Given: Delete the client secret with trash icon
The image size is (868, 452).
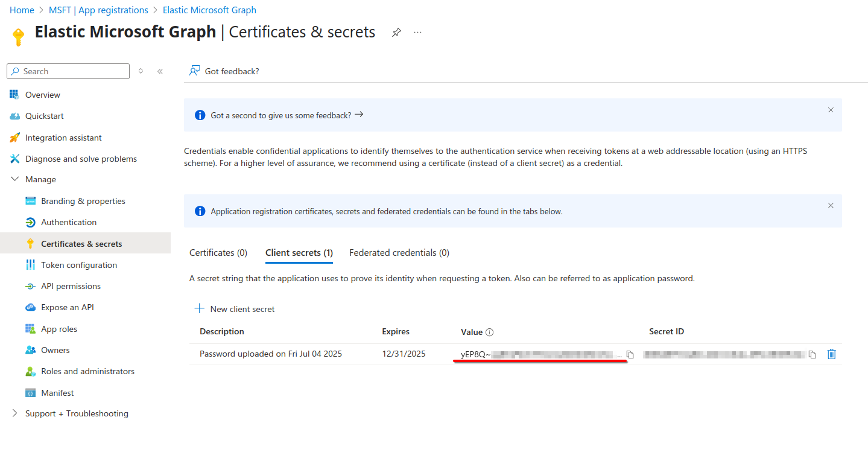Looking at the screenshot, I should click(831, 354).
